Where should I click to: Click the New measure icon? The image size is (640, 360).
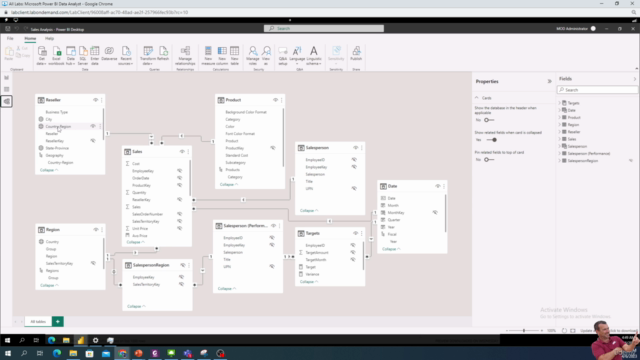click(x=208, y=56)
